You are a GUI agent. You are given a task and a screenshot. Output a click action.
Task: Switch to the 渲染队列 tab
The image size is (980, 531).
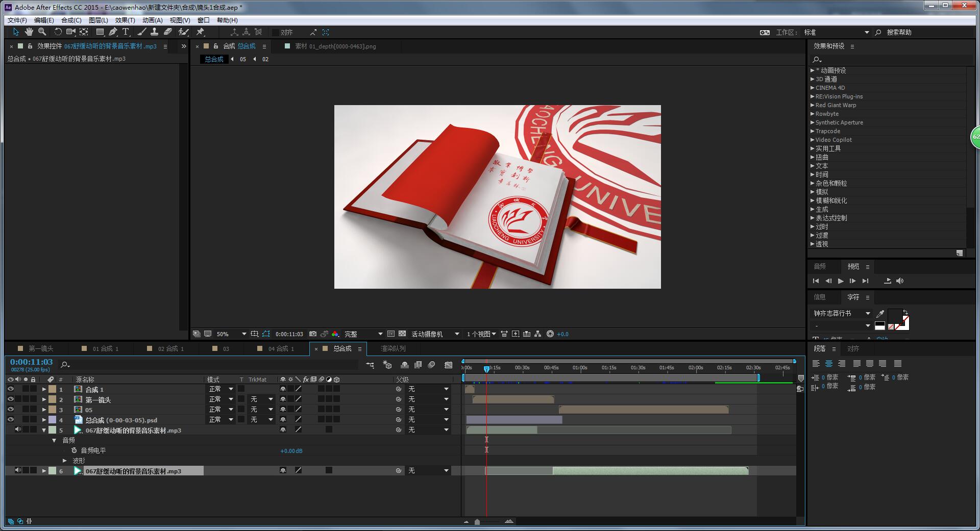tap(393, 349)
